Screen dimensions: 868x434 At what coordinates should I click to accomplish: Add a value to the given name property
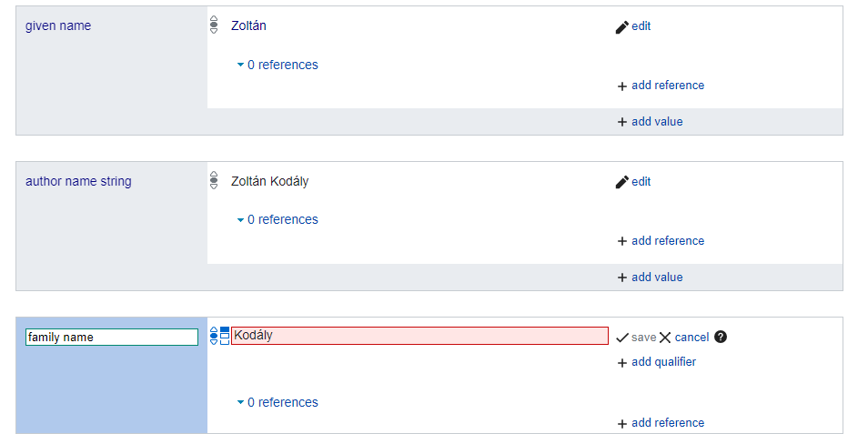tap(650, 122)
